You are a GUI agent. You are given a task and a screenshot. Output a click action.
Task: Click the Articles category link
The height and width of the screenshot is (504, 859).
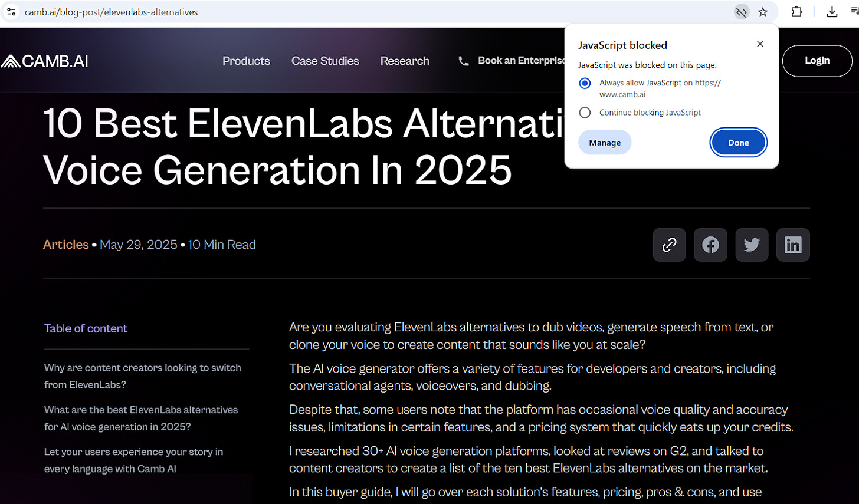coord(66,245)
